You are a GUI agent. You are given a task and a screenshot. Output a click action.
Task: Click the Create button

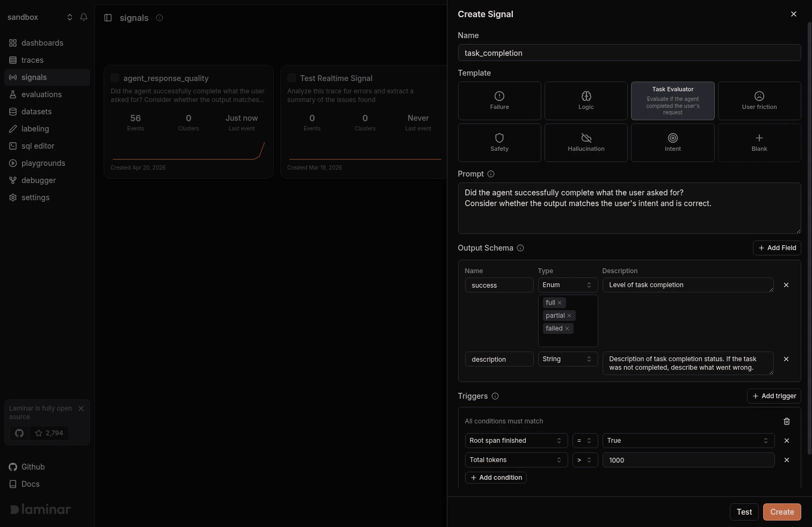[x=781, y=511]
